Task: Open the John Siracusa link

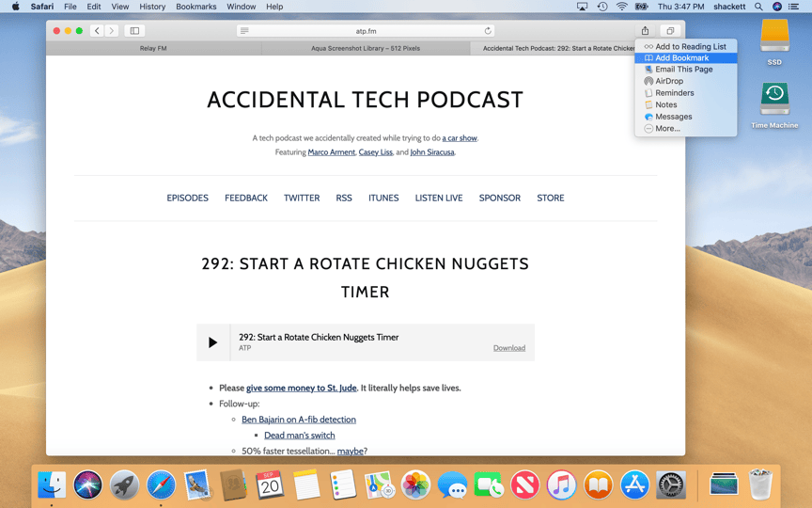Action: click(432, 152)
